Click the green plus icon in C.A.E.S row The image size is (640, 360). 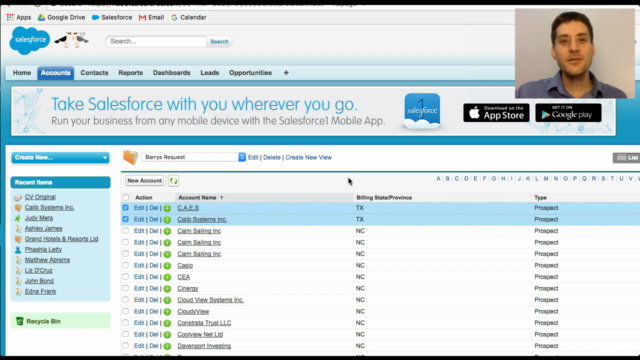[167, 208]
